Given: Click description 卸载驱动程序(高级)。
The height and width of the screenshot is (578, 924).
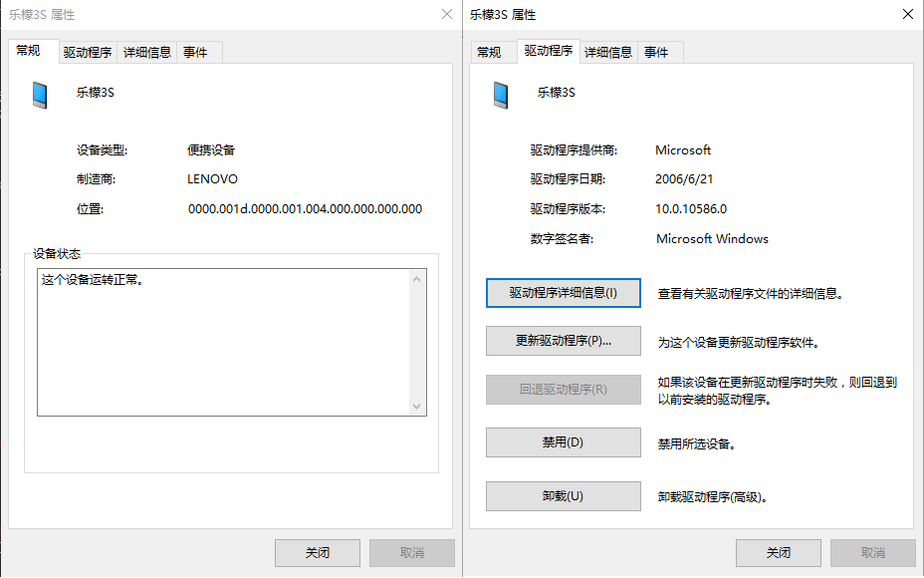Looking at the screenshot, I should click(714, 497).
